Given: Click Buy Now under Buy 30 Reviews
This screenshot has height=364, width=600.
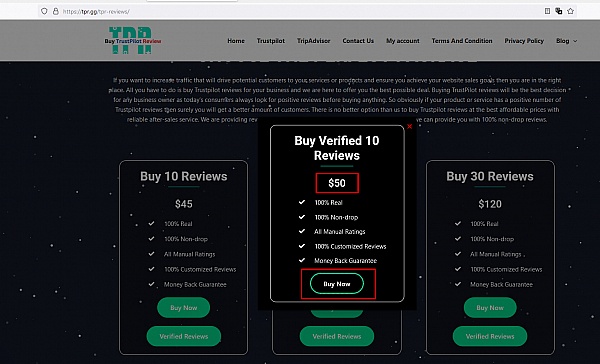Looking at the screenshot, I should [490, 308].
